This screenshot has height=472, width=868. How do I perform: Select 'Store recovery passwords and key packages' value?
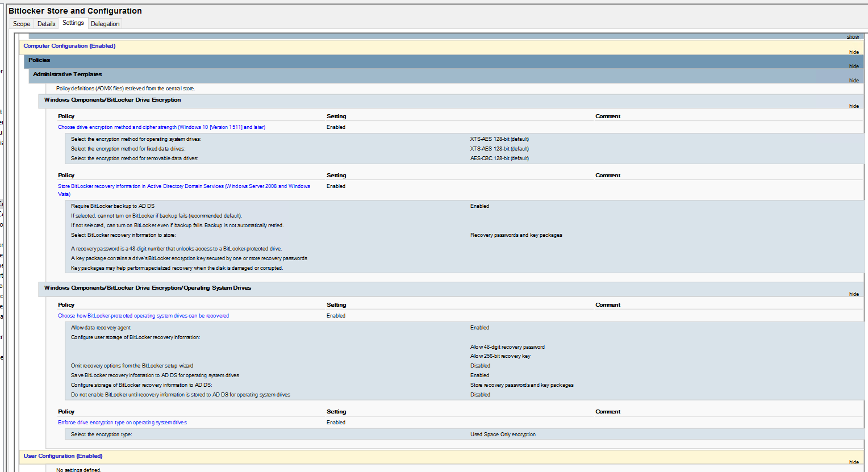pyautogui.click(x=522, y=385)
